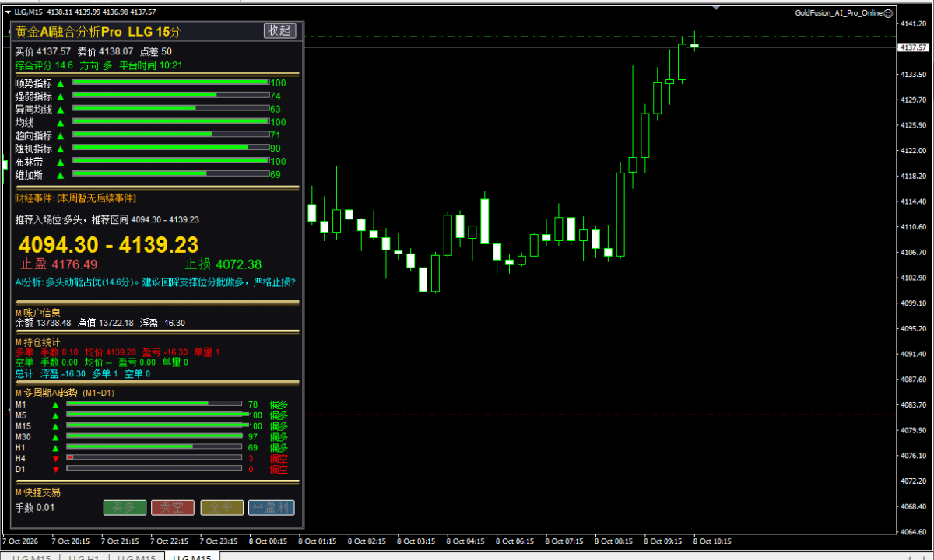Collapse the panel with the 收起 button
The height and width of the screenshot is (560, 934).
279,30
